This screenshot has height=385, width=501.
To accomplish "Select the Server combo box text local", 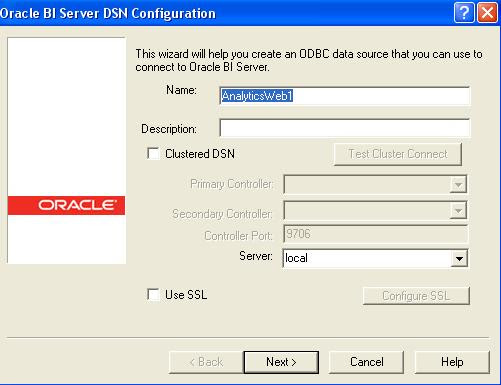I will click(x=296, y=258).
